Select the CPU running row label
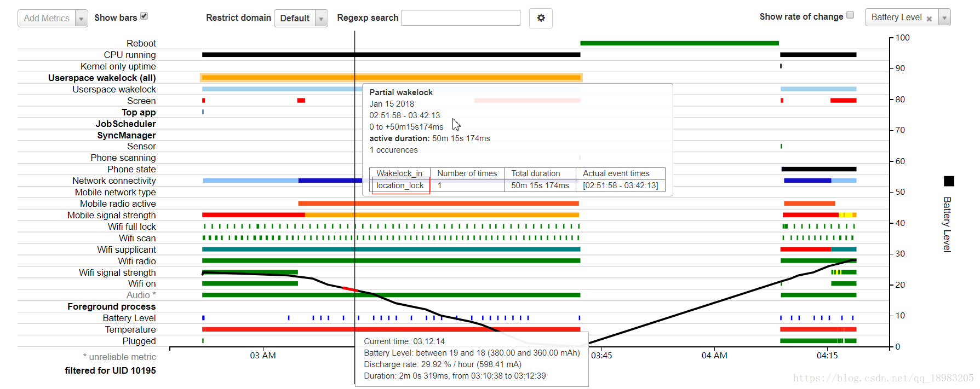This screenshot has width=980, height=389. pos(130,55)
